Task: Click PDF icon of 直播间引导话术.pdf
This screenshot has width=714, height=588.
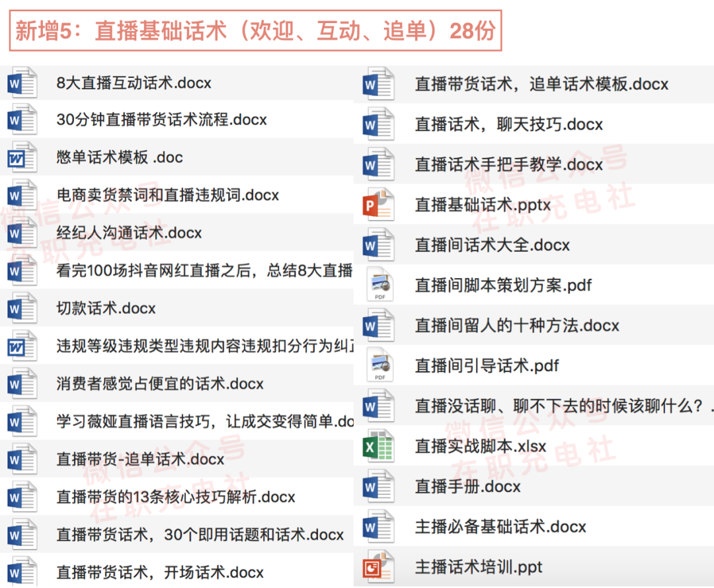Action: pyautogui.click(x=379, y=366)
